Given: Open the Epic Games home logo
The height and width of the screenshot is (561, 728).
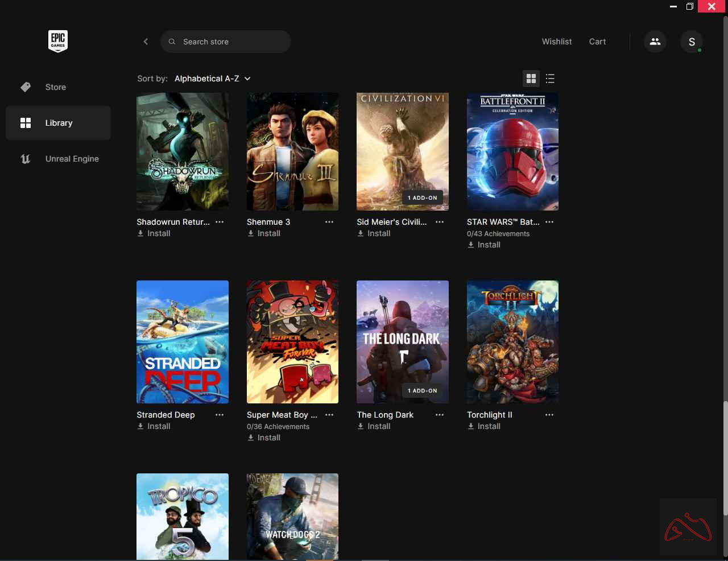Looking at the screenshot, I should [57, 41].
